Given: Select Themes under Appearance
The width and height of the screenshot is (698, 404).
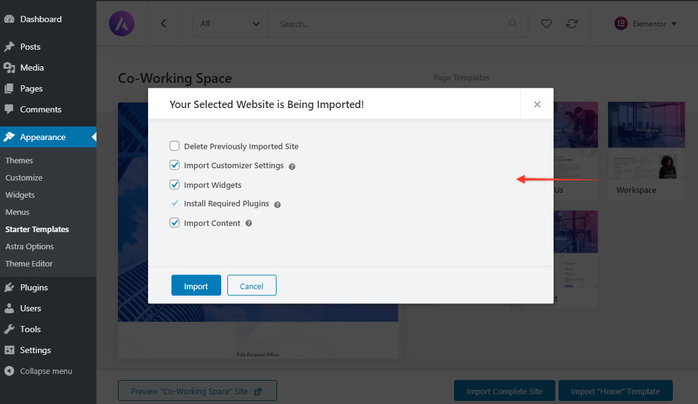Looking at the screenshot, I should (x=19, y=160).
